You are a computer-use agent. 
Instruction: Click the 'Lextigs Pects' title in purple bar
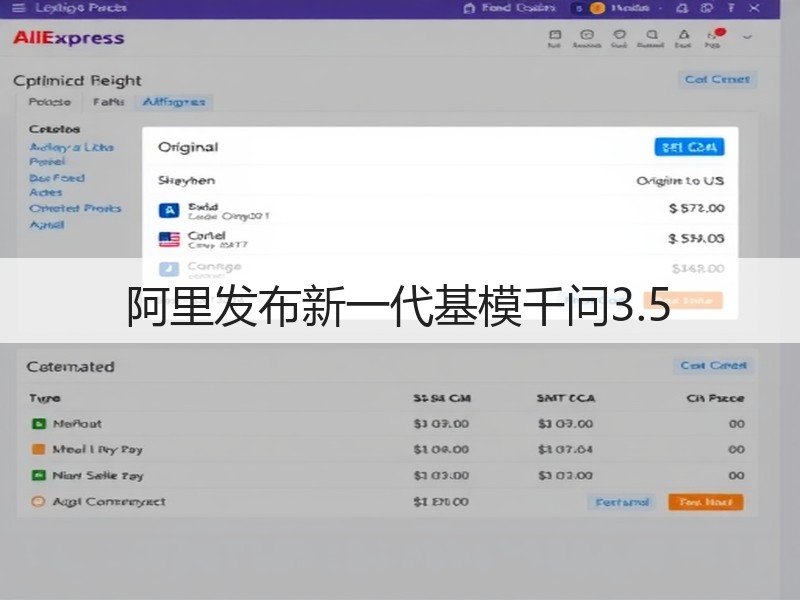click(81, 8)
